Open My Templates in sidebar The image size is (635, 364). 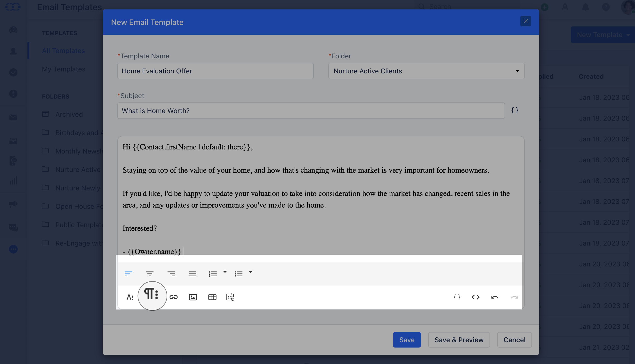(64, 69)
